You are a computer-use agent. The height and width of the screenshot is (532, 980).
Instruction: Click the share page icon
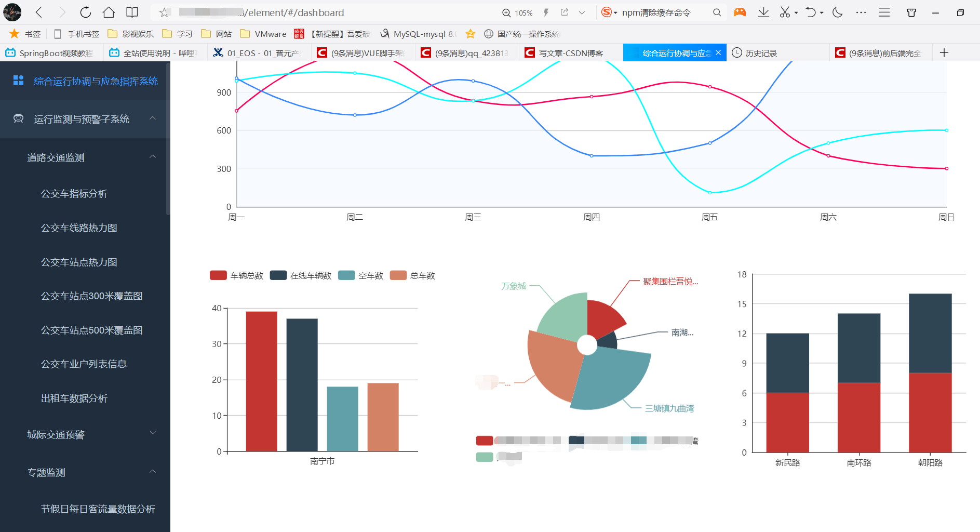[x=565, y=12]
